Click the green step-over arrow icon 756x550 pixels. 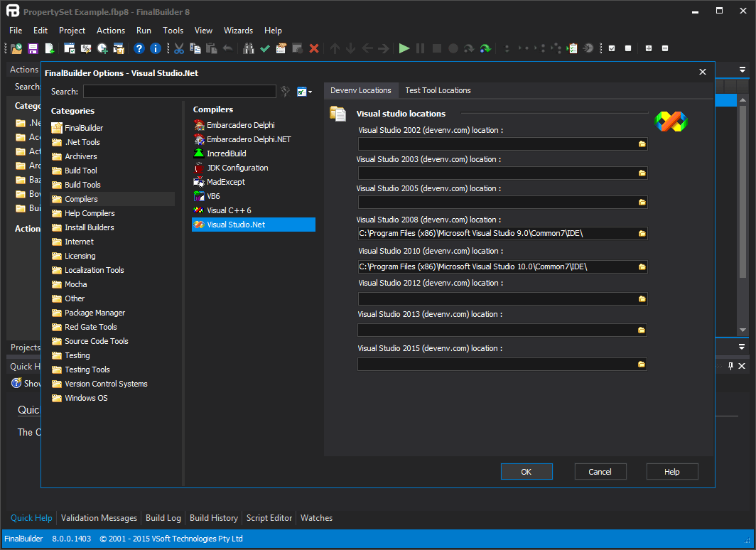click(x=485, y=48)
